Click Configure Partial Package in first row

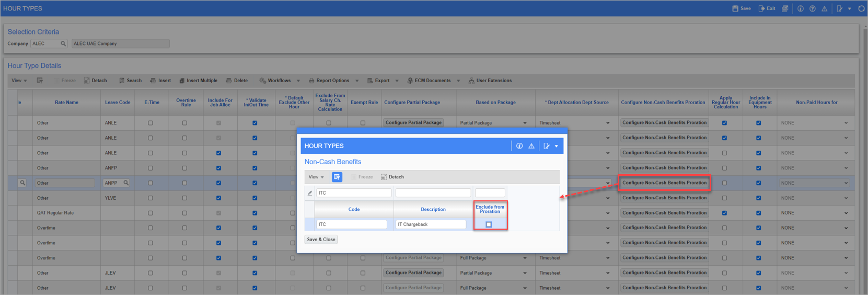pyautogui.click(x=413, y=122)
